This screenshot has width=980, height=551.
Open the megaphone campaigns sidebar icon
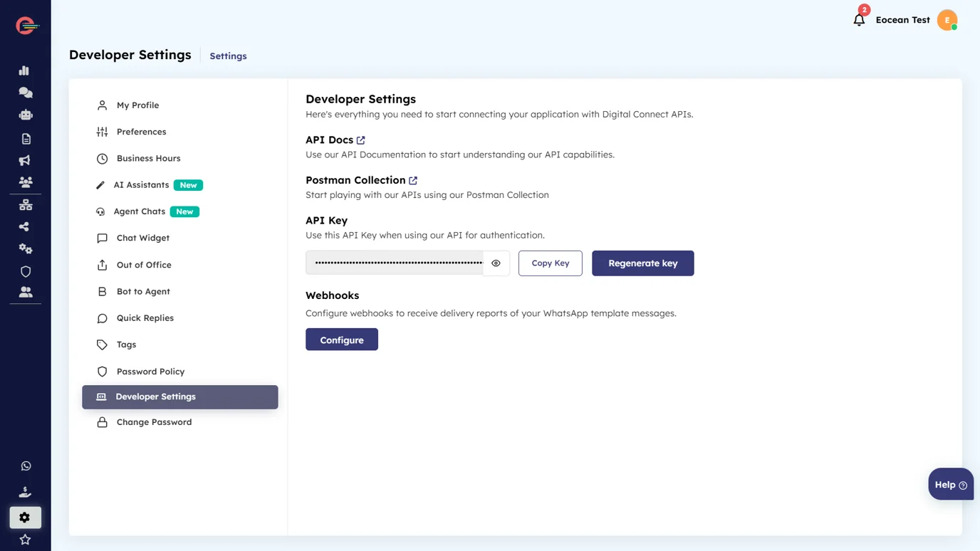(x=25, y=160)
